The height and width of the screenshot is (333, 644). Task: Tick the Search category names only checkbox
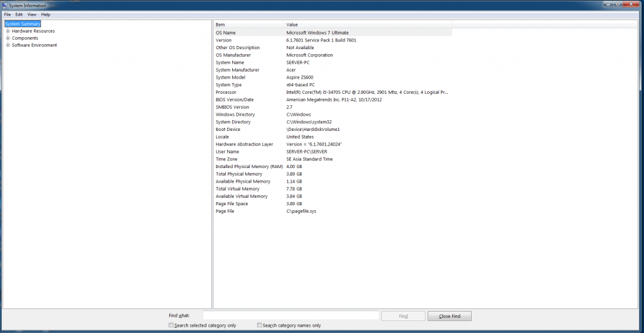(260, 325)
